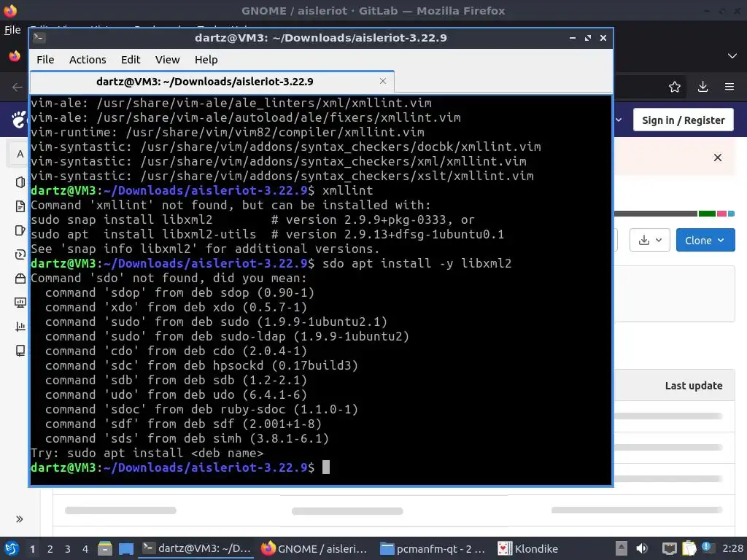Switch to workspace 1
This screenshot has height=560, width=747.
[32, 549]
